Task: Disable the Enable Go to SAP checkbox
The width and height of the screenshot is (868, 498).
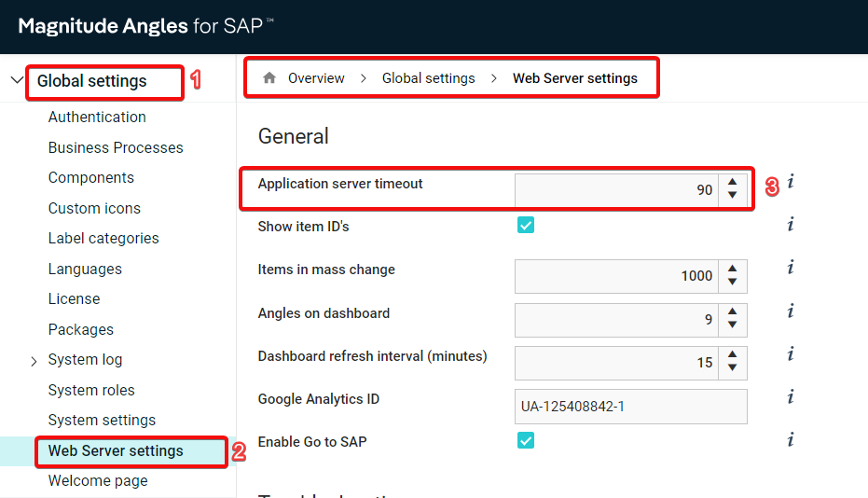Action: (x=525, y=440)
